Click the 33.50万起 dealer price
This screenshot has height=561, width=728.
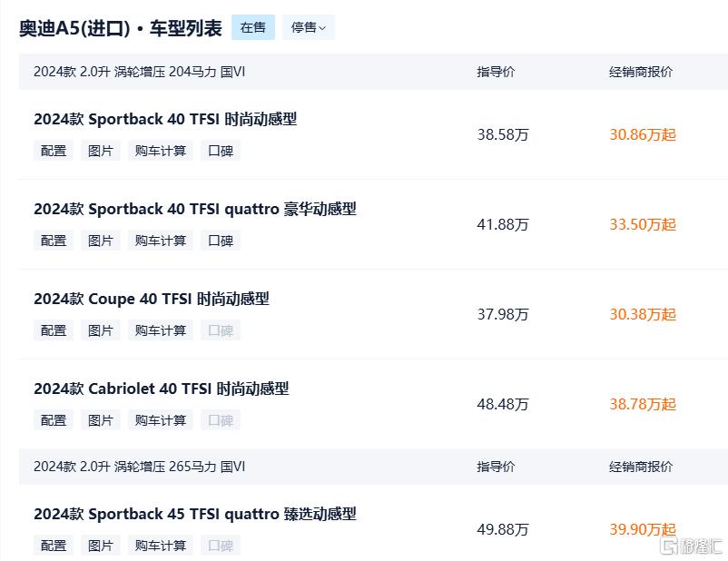(x=643, y=224)
